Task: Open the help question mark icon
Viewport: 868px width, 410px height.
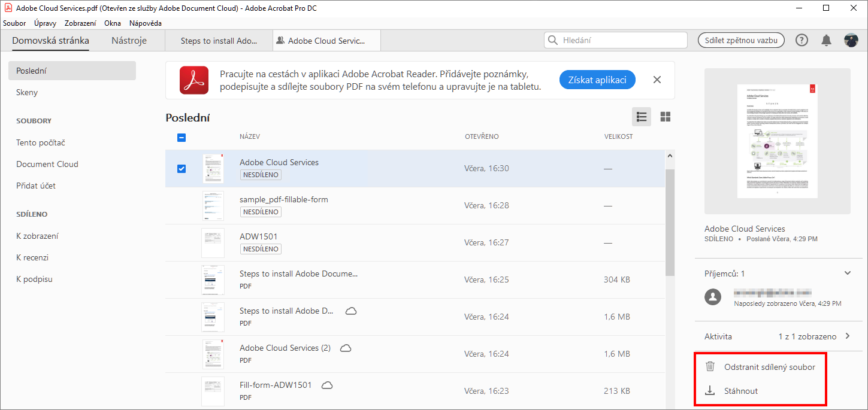Action: point(802,41)
